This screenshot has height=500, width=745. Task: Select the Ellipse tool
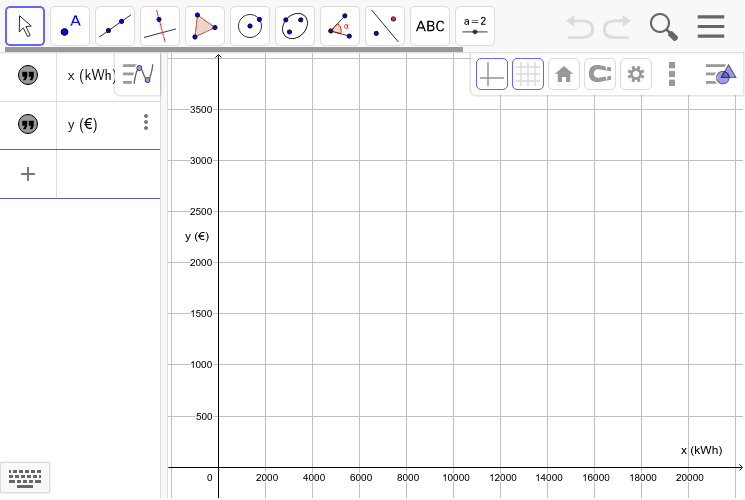pyautogui.click(x=295, y=26)
